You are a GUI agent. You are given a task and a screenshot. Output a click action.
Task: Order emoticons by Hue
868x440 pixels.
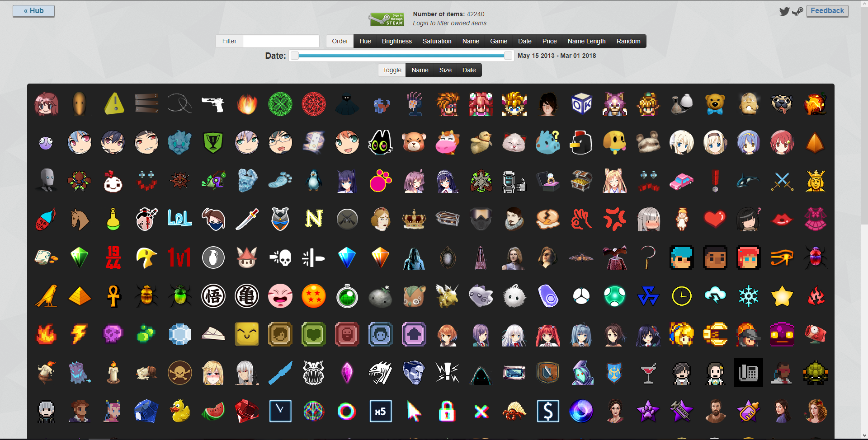tap(365, 41)
